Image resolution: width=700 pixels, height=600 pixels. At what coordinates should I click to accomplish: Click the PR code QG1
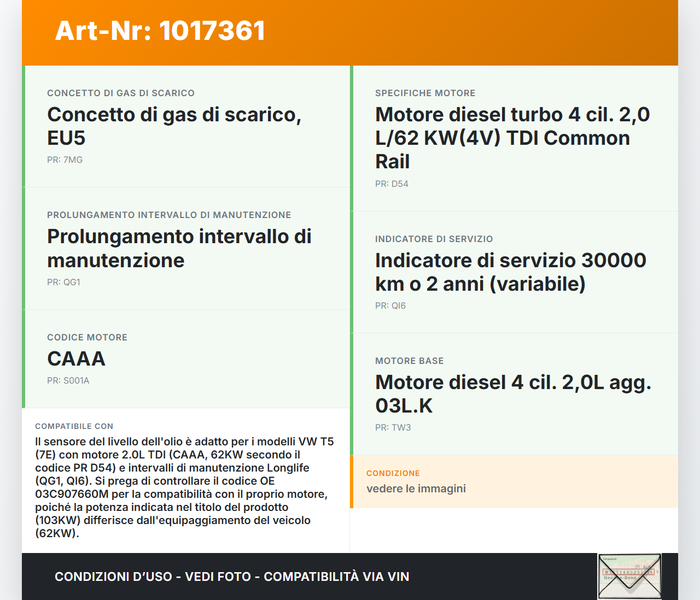pyautogui.click(x=64, y=283)
